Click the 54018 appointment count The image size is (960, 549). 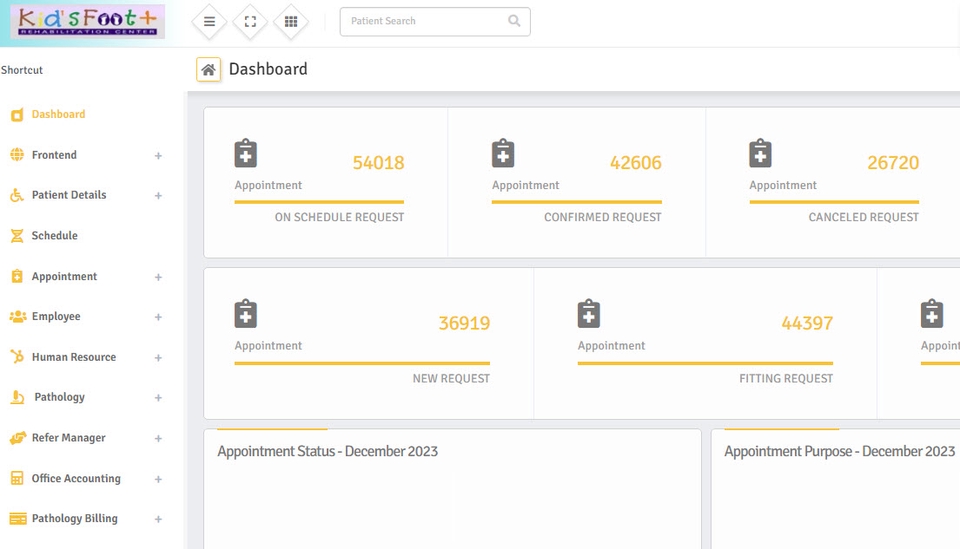[x=378, y=163]
